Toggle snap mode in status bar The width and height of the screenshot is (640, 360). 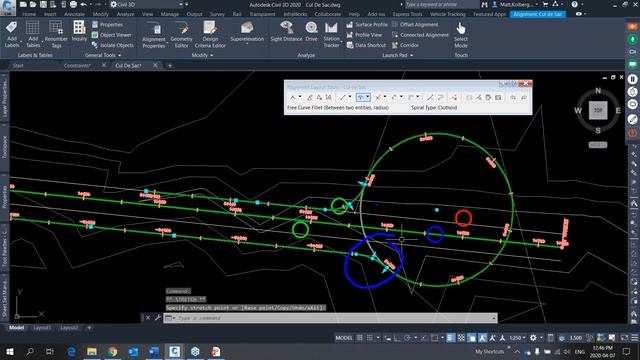369,338
